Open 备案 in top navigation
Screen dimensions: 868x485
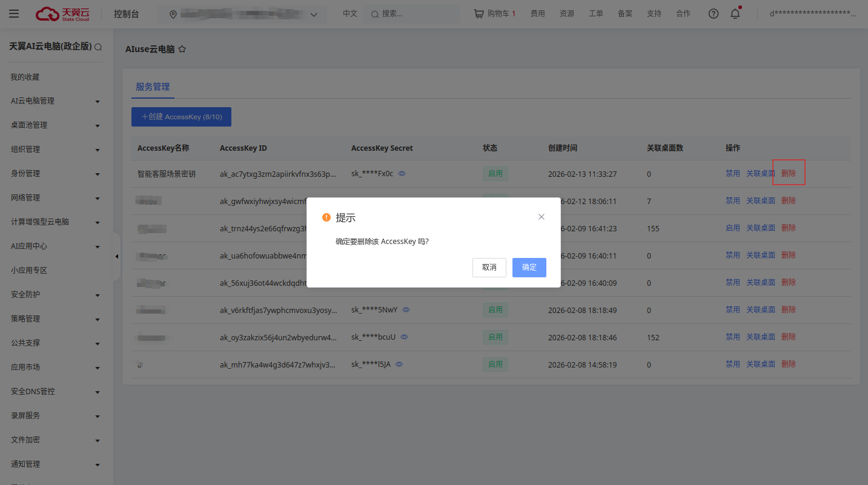(x=625, y=13)
